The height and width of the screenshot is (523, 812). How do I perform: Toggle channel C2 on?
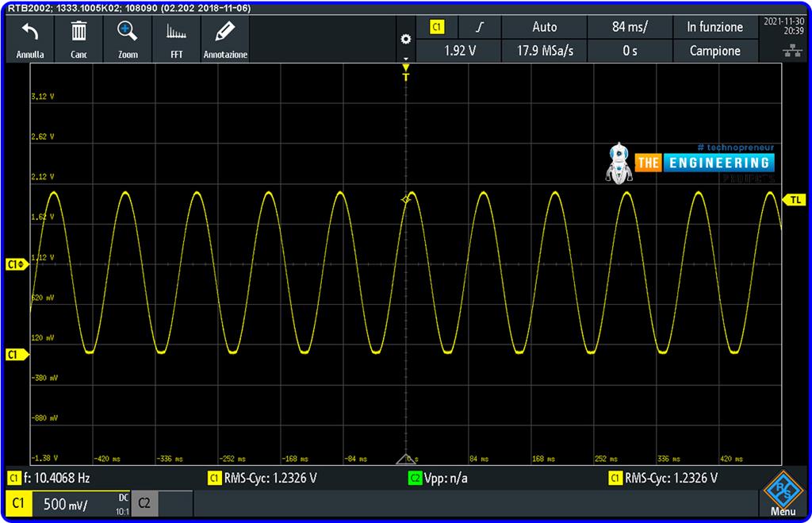pyautogui.click(x=144, y=503)
